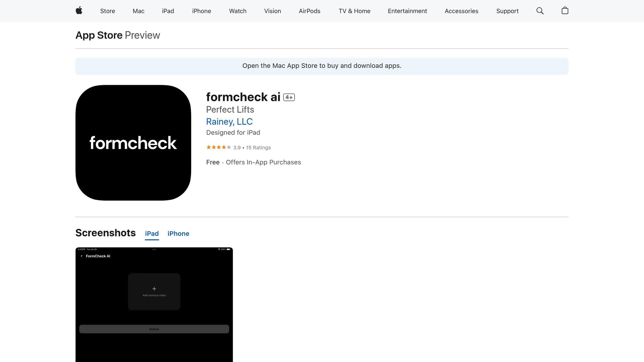Select the Apple logo
The image size is (644, 362).
tap(79, 11)
